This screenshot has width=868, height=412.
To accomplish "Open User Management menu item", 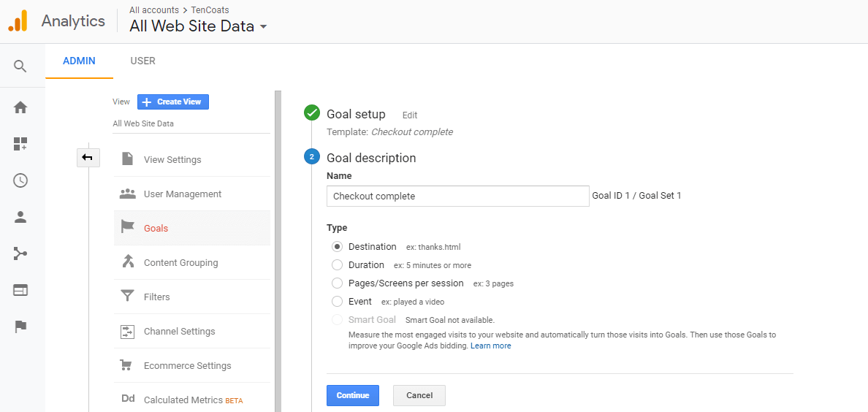I will click(191, 194).
